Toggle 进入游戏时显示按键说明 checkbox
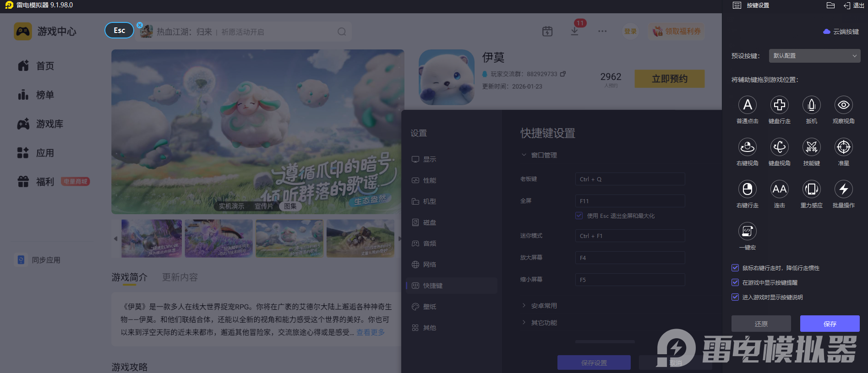The image size is (868, 373). (735, 297)
